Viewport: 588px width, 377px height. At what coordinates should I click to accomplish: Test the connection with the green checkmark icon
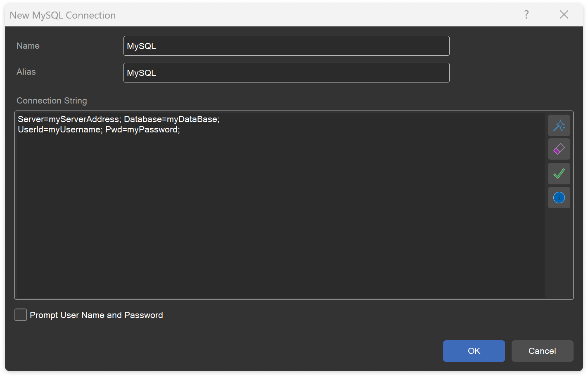pyautogui.click(x=559, y=174)
